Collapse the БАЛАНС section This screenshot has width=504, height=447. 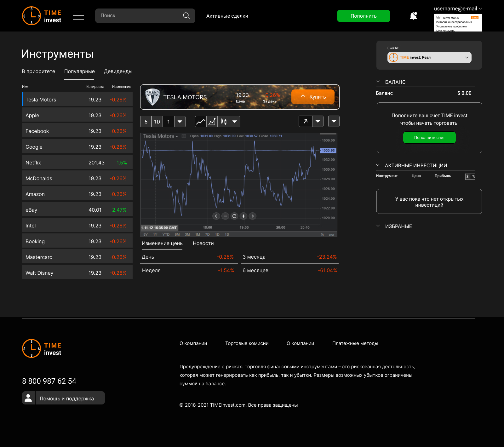coord(378,82)
